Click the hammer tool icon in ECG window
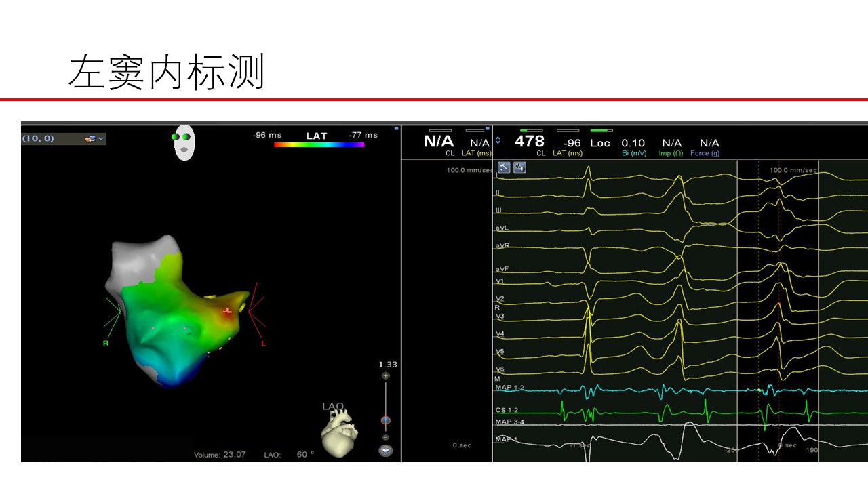 [504, 167]
